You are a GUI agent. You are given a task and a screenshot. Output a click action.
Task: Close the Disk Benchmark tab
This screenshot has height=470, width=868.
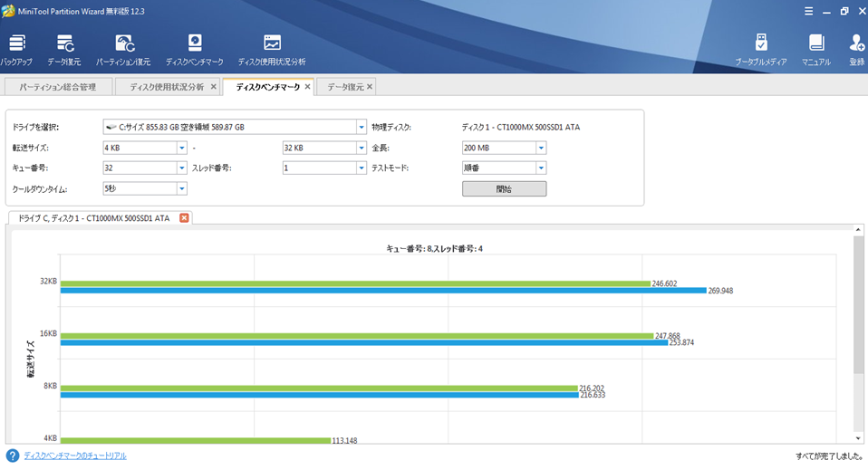point(307,87)
